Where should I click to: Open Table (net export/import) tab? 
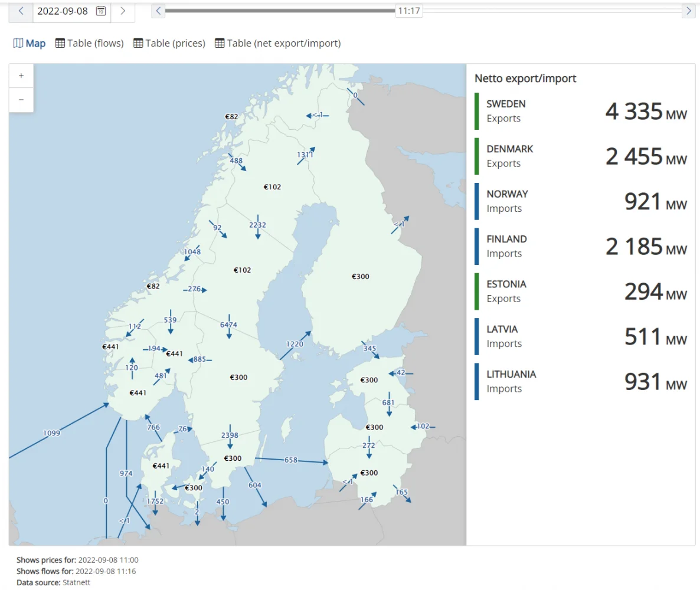click(277, 43)
